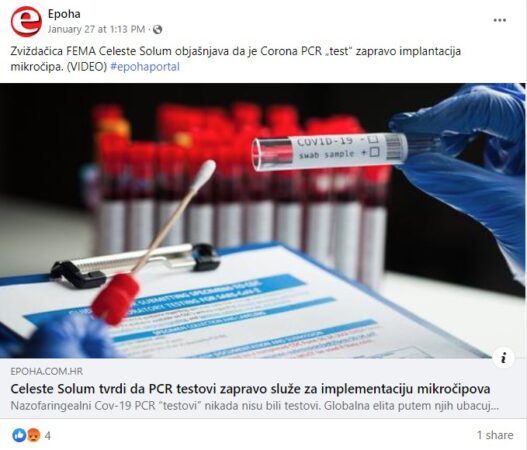Image resolution: width=527 pixels, height=450 pixels.
Task: Click the blue like reaction icon
Action: 19,435
